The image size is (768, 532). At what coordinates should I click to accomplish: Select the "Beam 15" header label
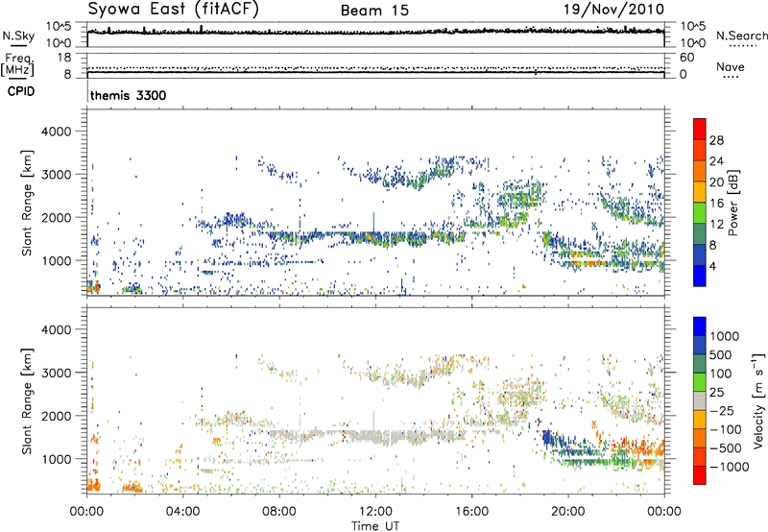pos(374,11)
